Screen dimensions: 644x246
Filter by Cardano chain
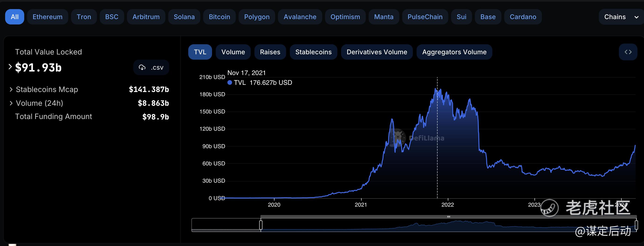523,17
